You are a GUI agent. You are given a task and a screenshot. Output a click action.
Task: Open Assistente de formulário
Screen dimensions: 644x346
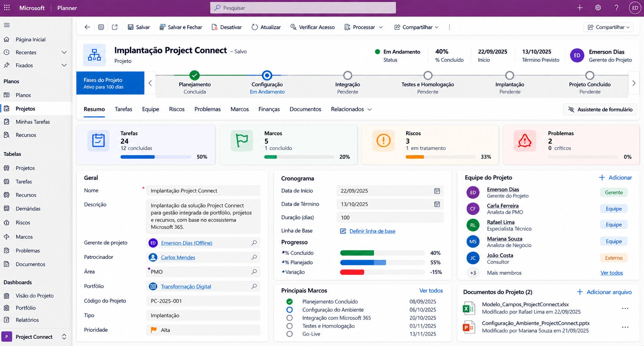[x=600, y=110]
